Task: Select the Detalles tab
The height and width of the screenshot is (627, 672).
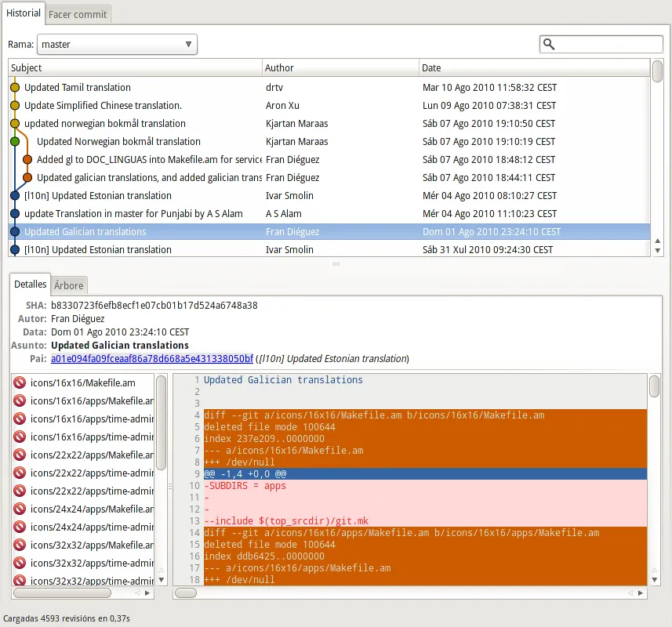Action: [x=30, y=285]
